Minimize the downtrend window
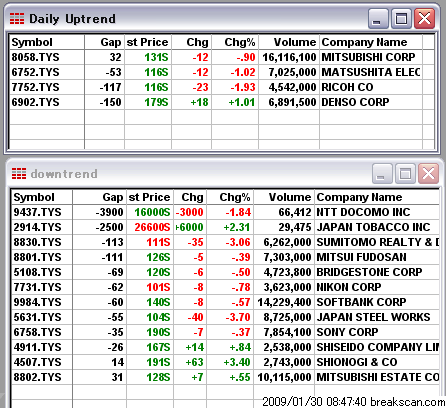 (382, 173)
